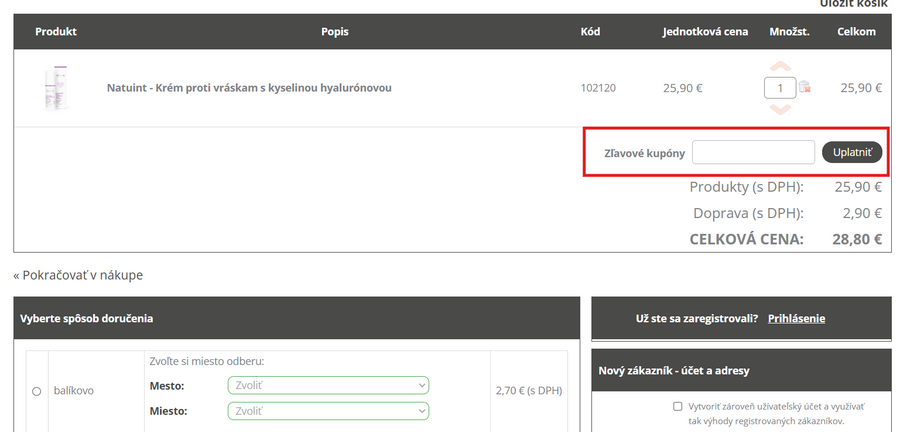Click the Popis column header
The image size is (900, 432).
point(335,32)
